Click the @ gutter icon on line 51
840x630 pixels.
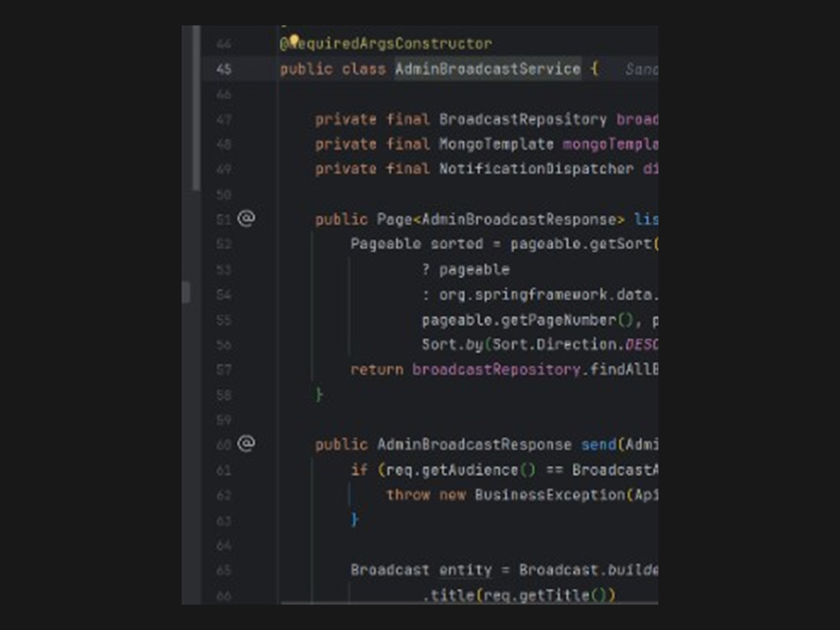246,218
